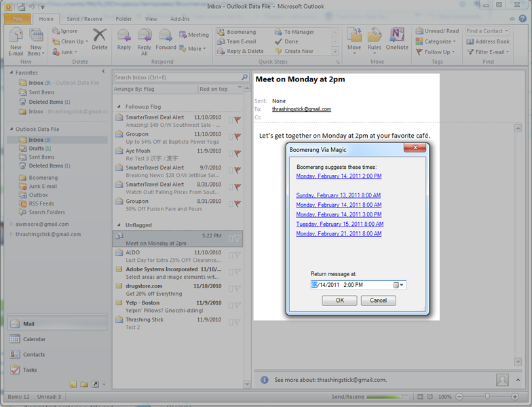Viewport: 532px width, 407px height.
Task: Switch to the Add-Ins tab
Action: point(180,19)
